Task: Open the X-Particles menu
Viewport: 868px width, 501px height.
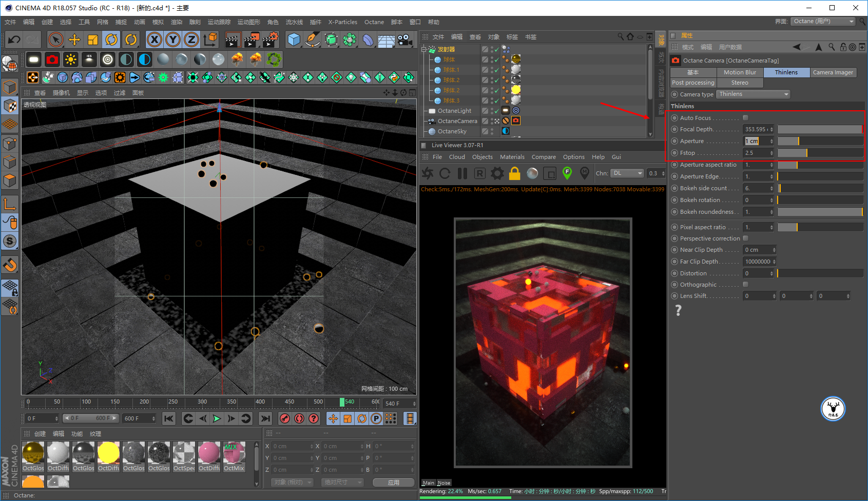Action: (x=343, y=22)
